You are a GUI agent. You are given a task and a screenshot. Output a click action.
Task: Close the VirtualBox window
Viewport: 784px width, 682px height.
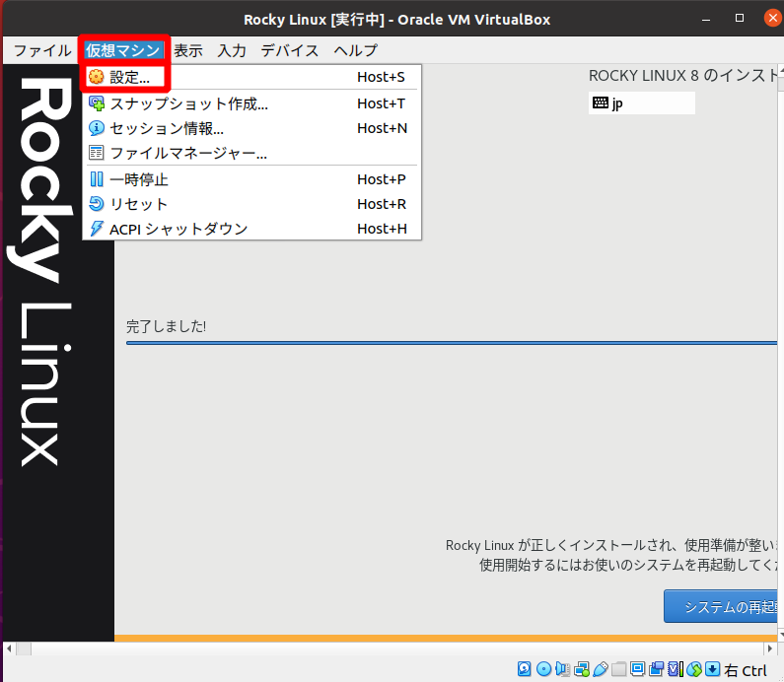click(x=772, y=19)
